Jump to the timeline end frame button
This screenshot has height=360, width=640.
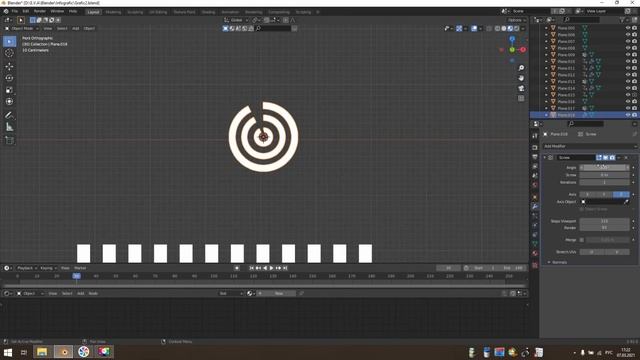285,268
